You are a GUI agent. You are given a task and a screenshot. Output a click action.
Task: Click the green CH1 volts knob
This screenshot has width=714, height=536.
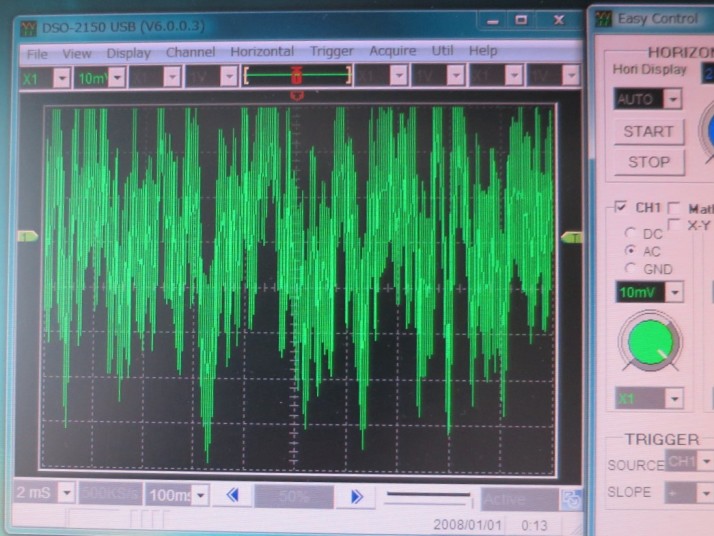point(649,342)
